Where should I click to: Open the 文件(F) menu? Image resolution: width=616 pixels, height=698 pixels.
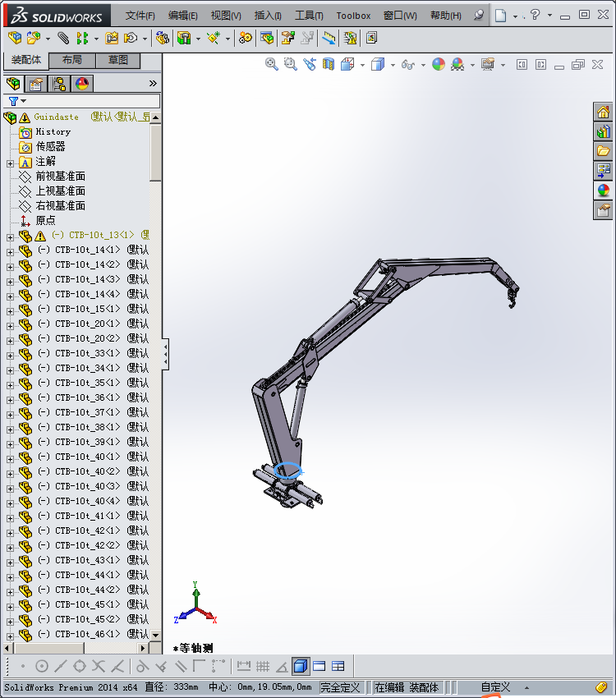pyautogui.click(x=140, y=16)
